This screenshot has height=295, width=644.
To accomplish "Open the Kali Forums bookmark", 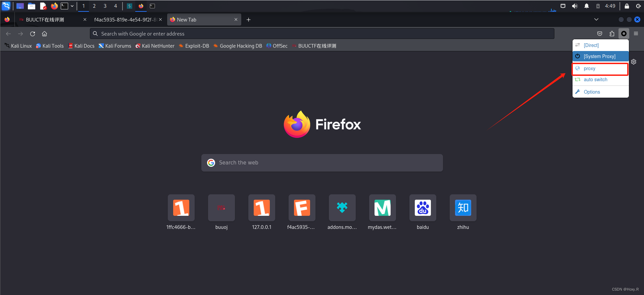I will click(115, 46).
